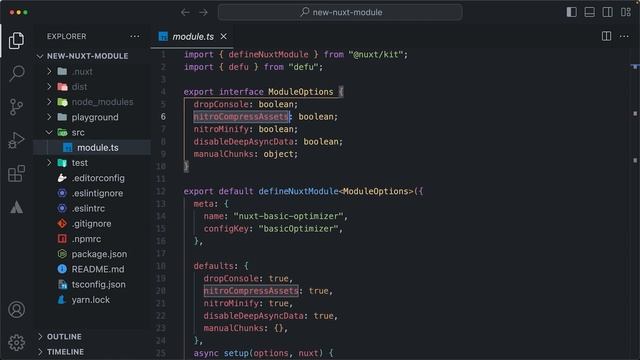
Task: Open the Manage gear settings icon
Action: click(16, 343)
